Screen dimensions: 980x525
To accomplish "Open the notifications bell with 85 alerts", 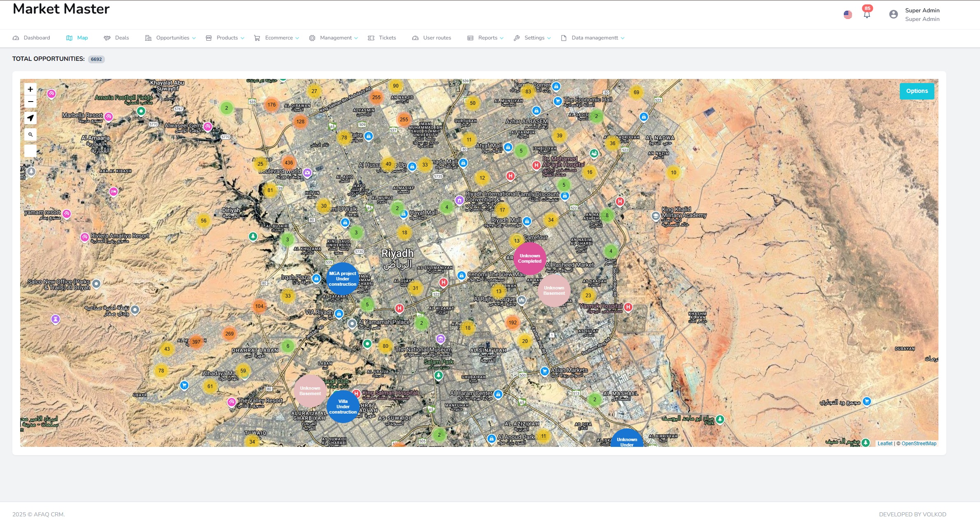I will [x=866, y=14].
